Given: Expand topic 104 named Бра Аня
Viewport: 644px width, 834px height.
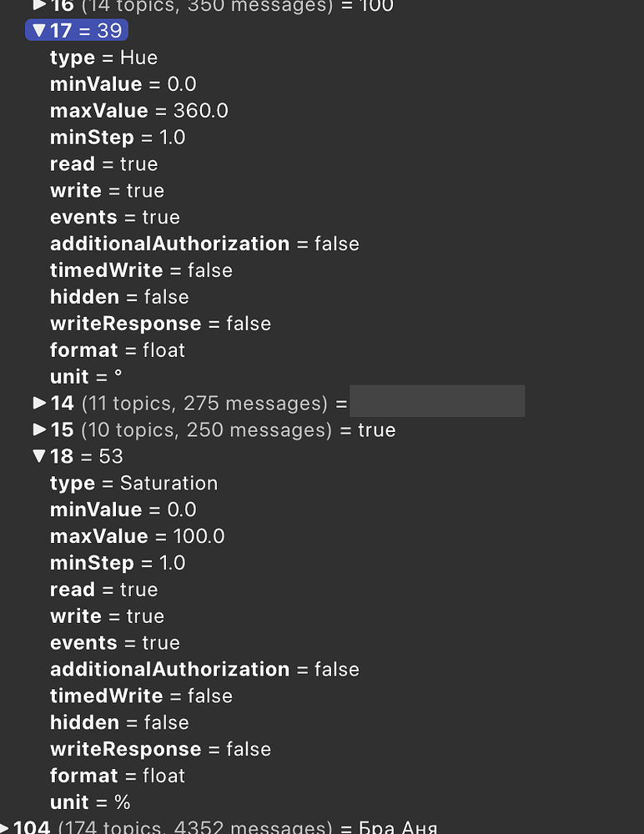Looking at the screenshot, I should 7,826.
